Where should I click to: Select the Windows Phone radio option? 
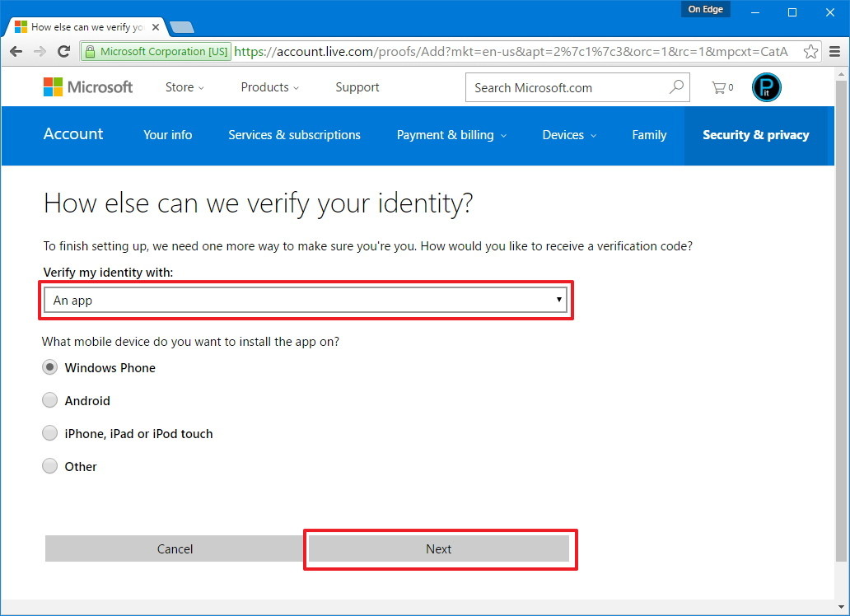point(50,368)
